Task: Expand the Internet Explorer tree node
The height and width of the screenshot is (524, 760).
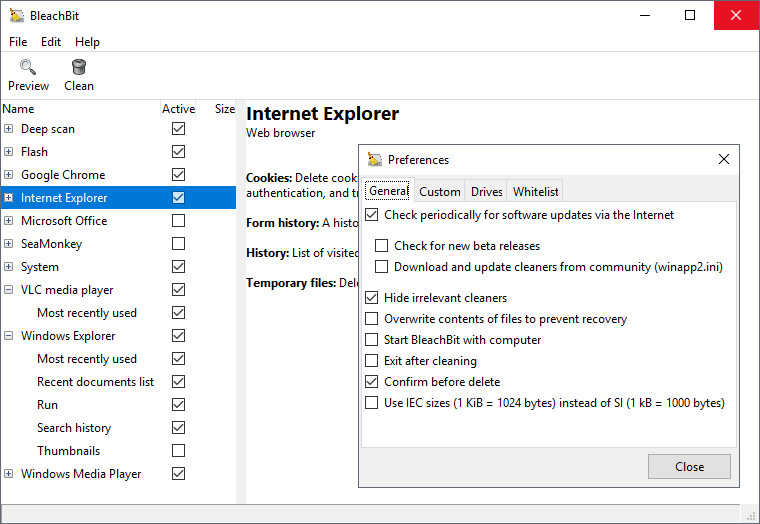Action: coord(8,198)
